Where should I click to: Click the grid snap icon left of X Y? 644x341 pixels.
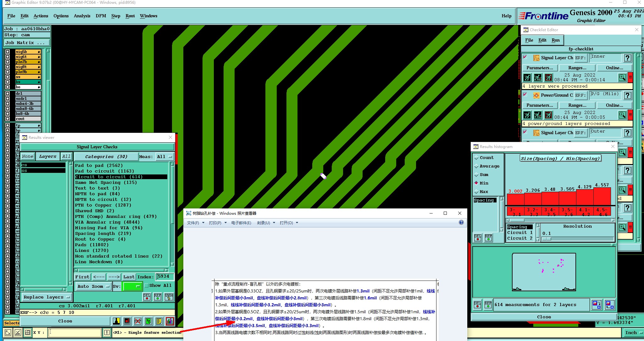[28, 332]
